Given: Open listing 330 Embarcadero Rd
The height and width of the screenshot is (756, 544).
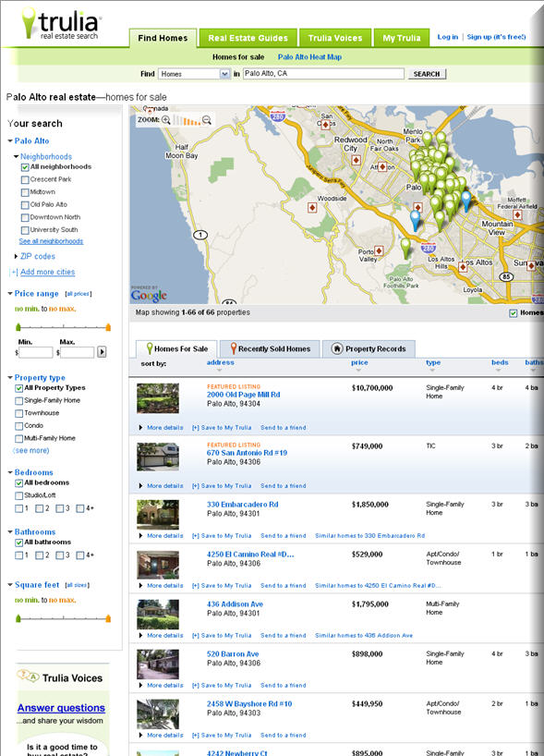Looking at the screenshot, I should click(x=242, y=505).
